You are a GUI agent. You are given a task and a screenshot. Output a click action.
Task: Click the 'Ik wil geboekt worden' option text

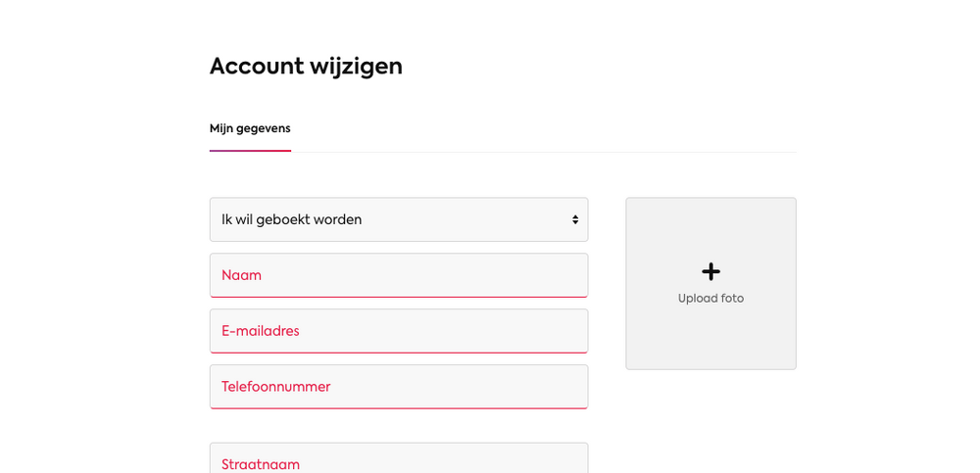pyautogui.click(x=291, y=220)
